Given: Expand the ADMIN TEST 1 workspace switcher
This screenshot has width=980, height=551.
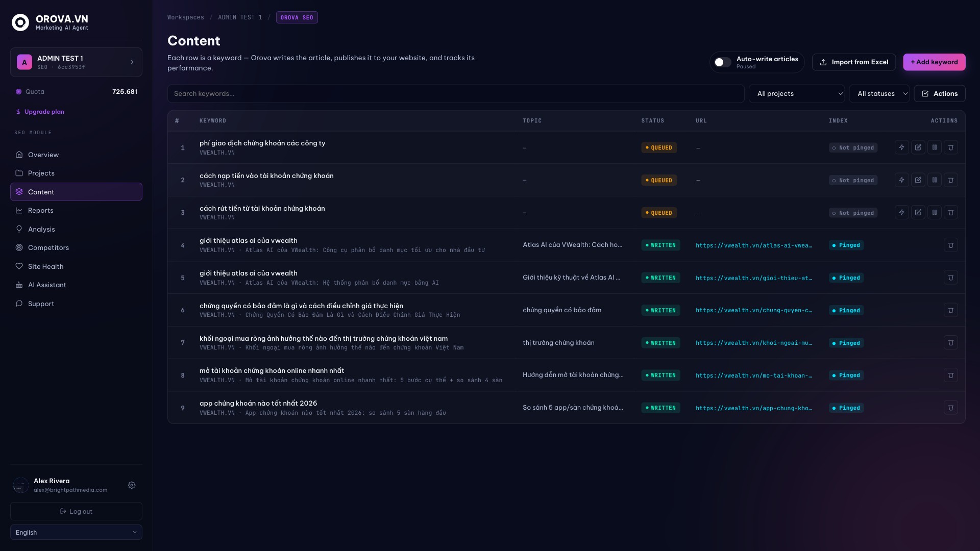Looking at the screenshot, I should 76,62.
